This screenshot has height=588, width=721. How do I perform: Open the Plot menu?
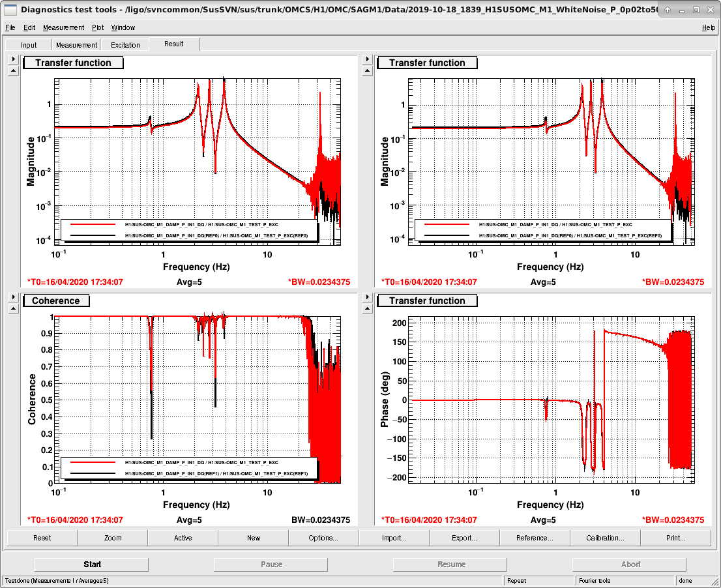[98, 27]
